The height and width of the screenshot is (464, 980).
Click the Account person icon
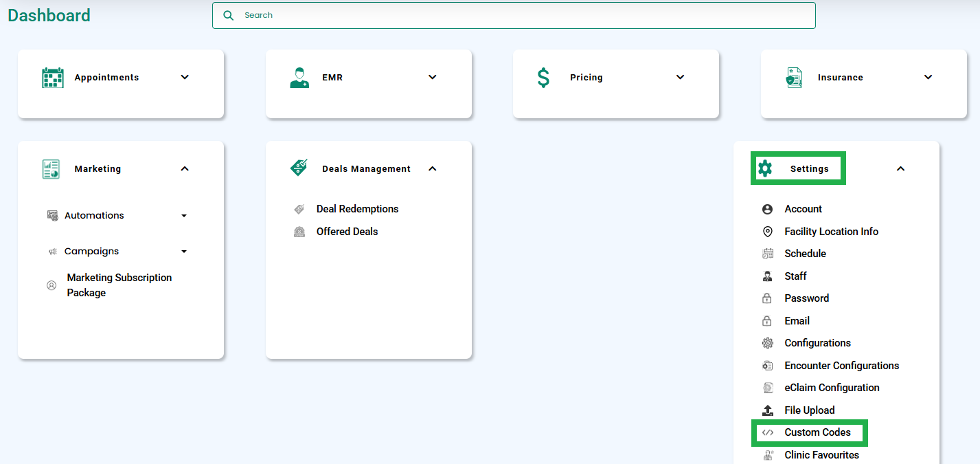[768, 209]
